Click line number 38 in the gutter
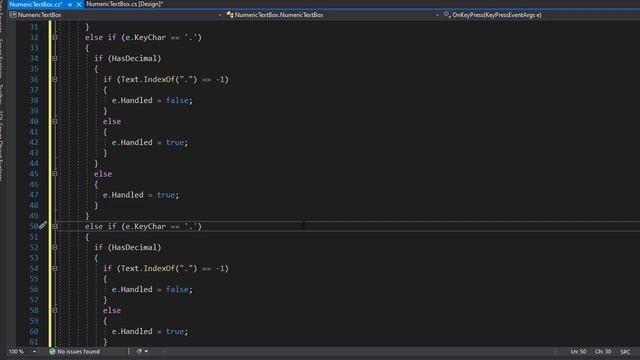This screenshot has width=640, height=360. 33,100
